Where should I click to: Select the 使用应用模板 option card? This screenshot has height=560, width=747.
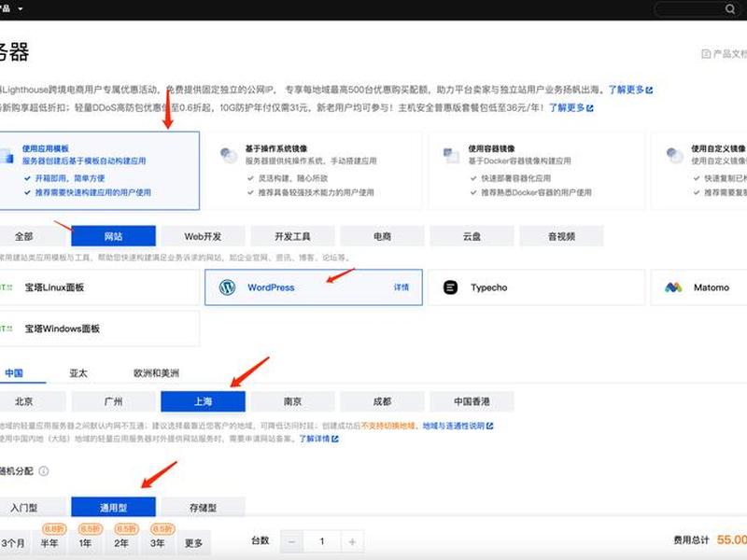(x=99, y=171)
